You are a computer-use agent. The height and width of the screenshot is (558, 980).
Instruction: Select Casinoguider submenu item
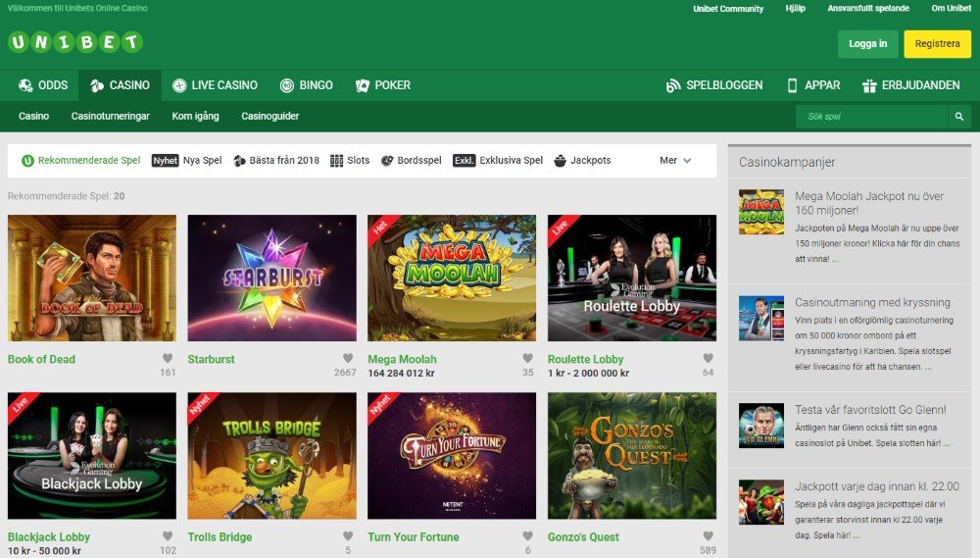click(x=270, y=116)
